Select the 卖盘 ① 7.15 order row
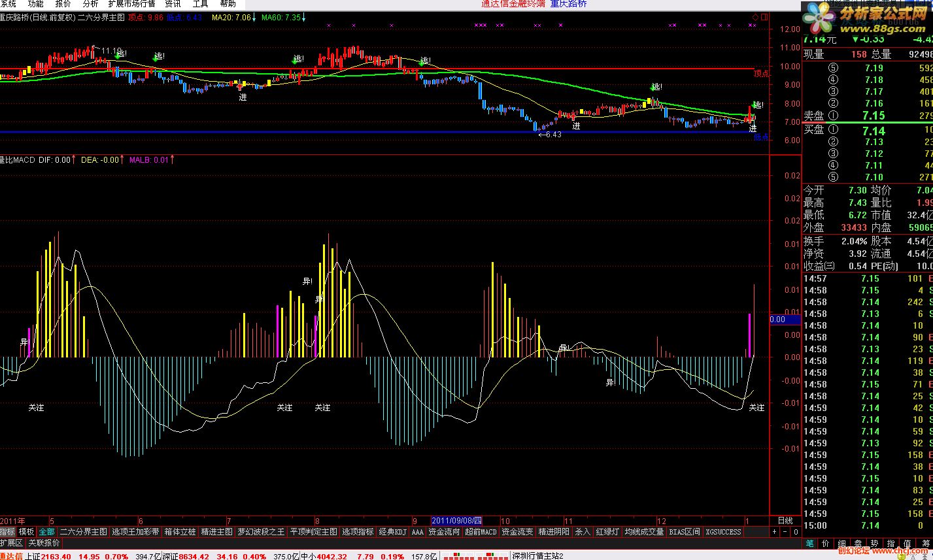Viewport: 933px width, 560px height. [868, 116]
